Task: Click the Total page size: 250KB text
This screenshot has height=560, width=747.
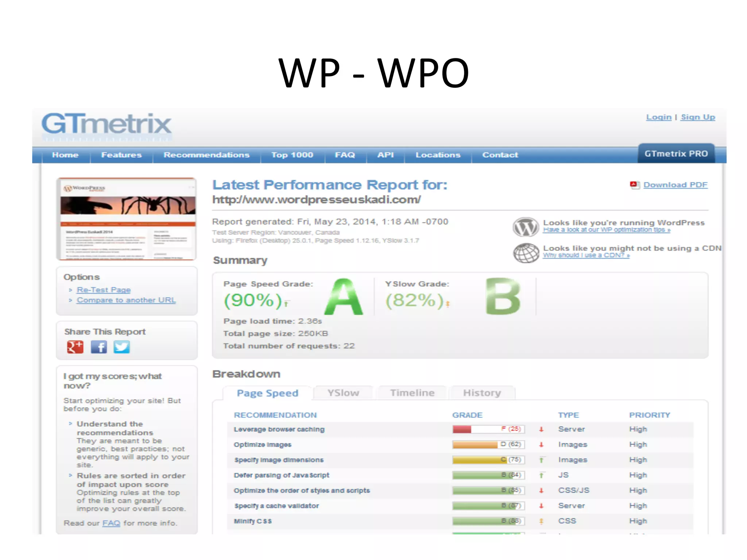Action: (x=276, y=334)
